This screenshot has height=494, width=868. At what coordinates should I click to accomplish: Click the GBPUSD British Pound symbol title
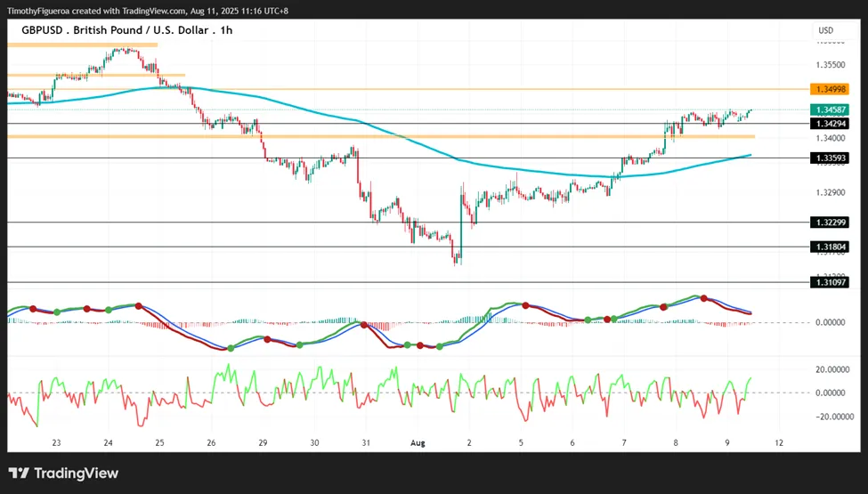click(x=126, y=30)
